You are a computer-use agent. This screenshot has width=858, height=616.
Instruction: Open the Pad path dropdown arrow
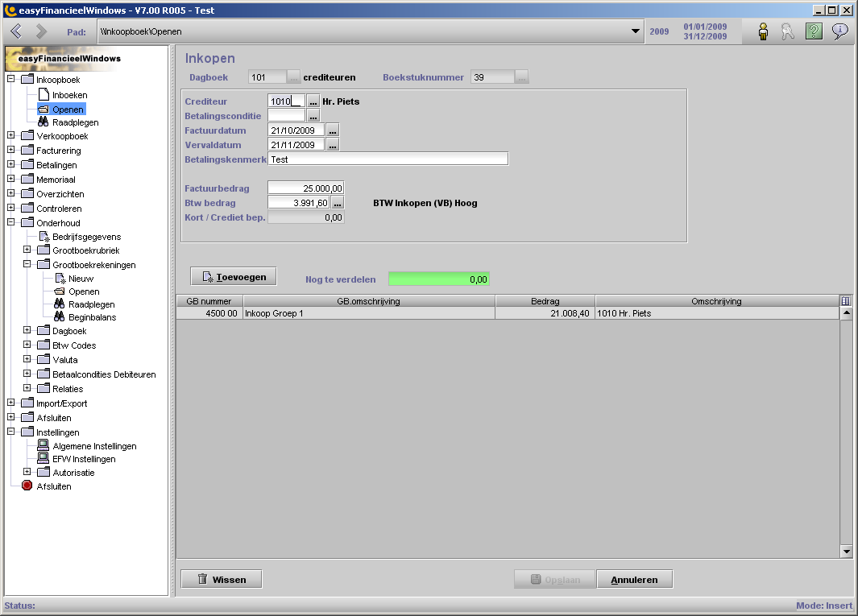tap(636, 31)
